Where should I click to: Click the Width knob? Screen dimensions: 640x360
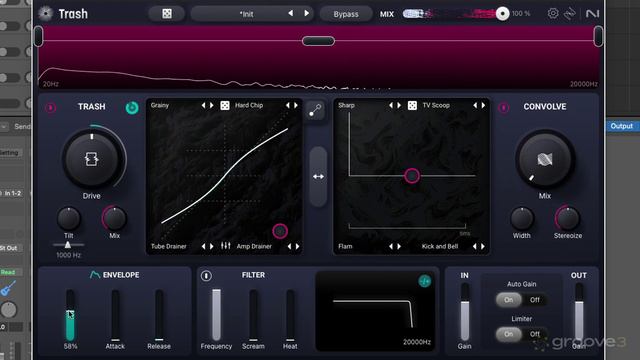(x=522, y=219)
